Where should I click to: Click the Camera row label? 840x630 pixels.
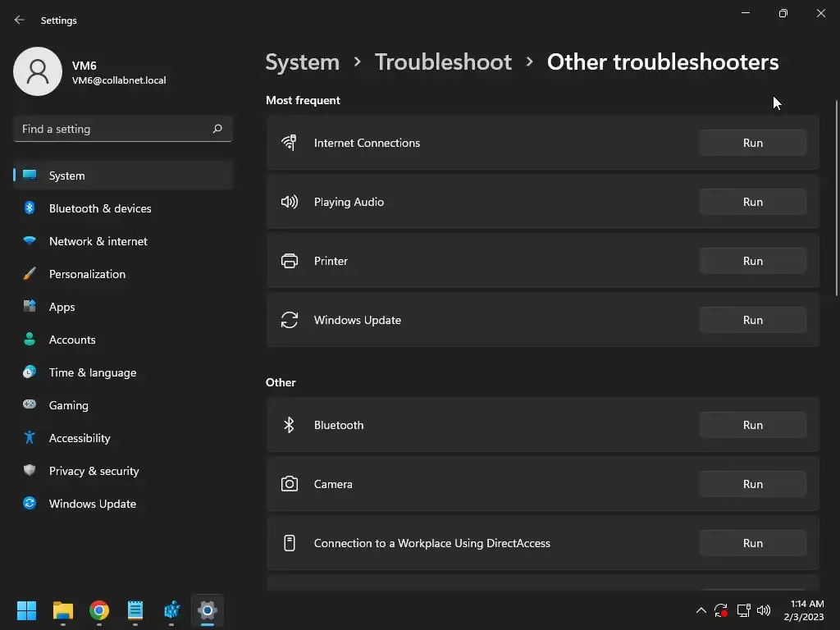coord(333,484)
